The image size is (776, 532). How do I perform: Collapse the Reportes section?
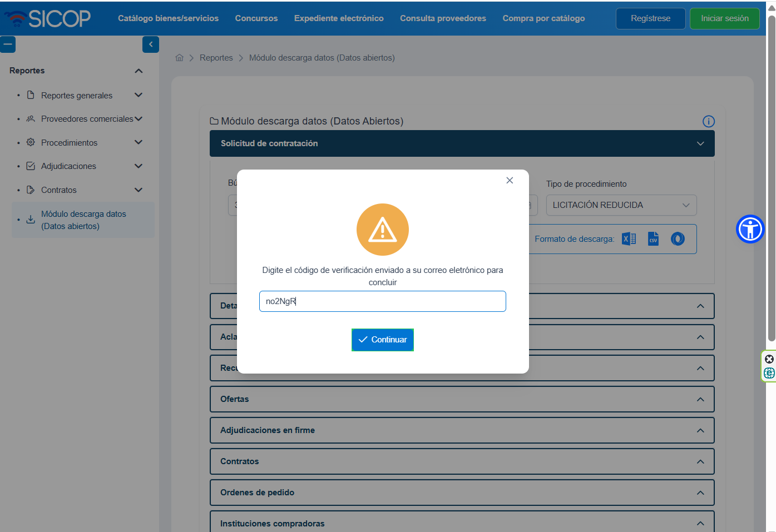tap(139, 71)
